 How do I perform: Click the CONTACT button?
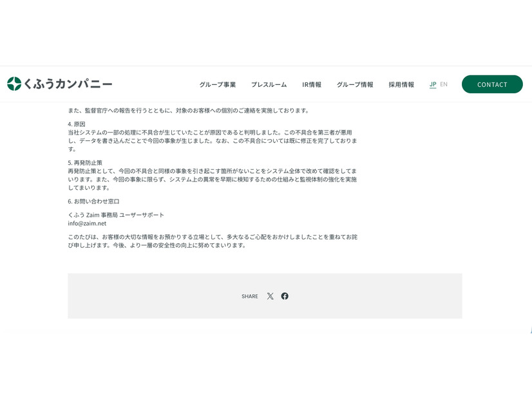[x=492, y=84]
